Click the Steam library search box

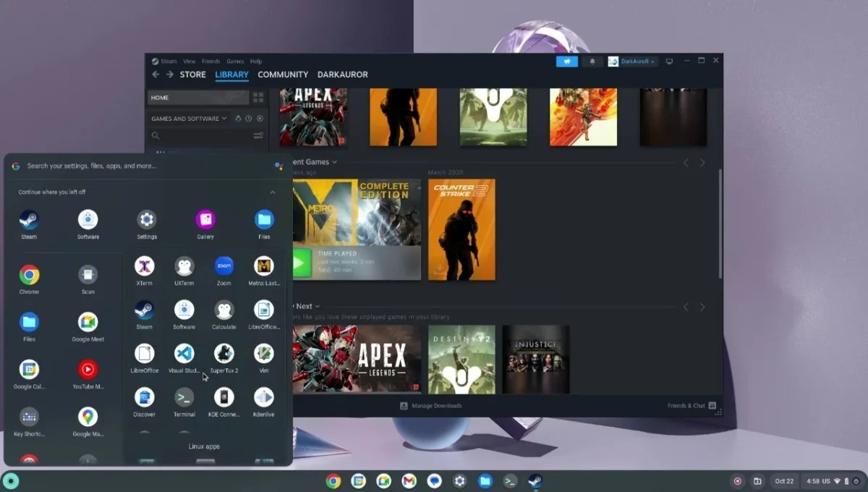[x=199, y=135]
